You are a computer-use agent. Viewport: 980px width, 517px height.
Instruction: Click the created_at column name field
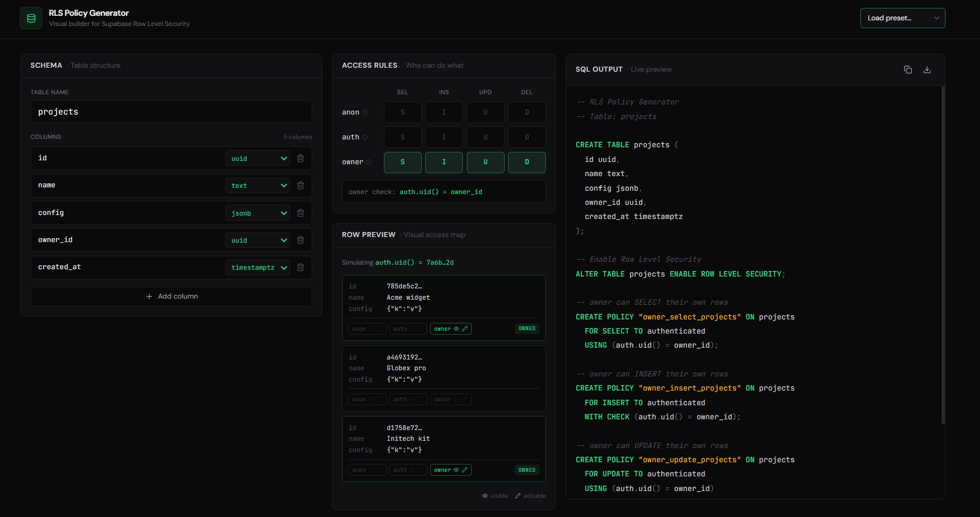click(129, 267)
